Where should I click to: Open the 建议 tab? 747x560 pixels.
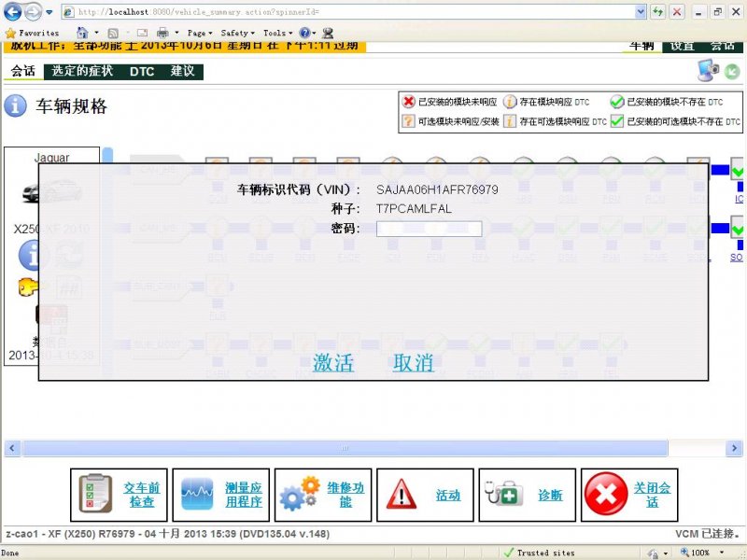pos(182,72)
